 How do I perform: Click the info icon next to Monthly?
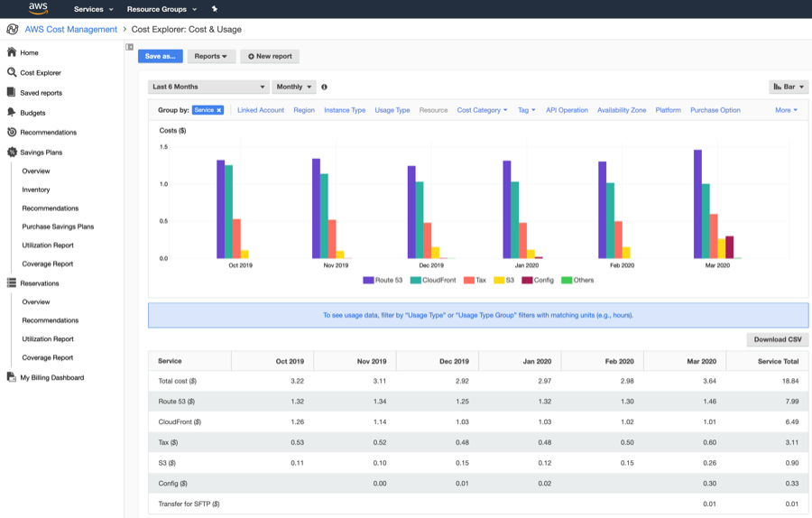pos(324,87)
